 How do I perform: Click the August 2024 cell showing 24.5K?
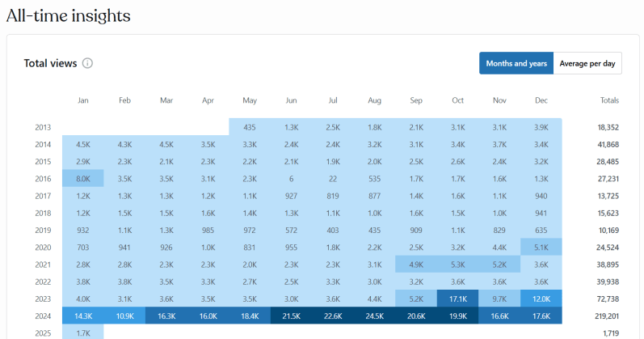point(375,315)
